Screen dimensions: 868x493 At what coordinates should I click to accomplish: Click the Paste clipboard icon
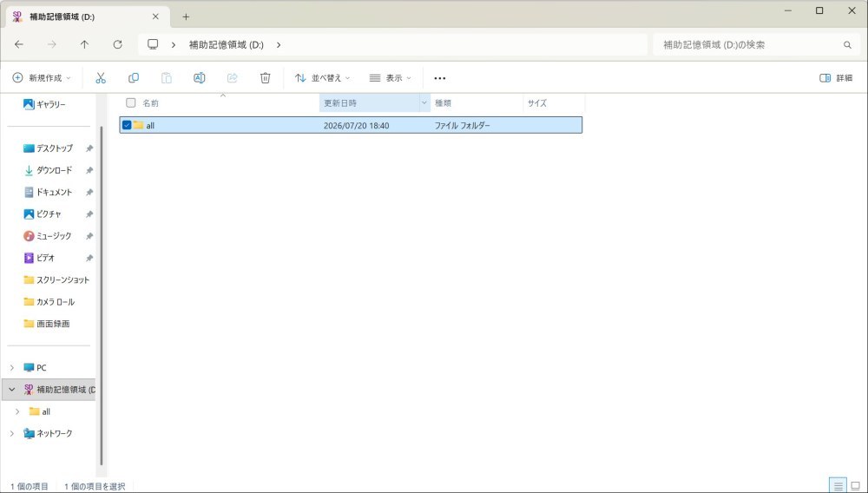tap(166, 78)
